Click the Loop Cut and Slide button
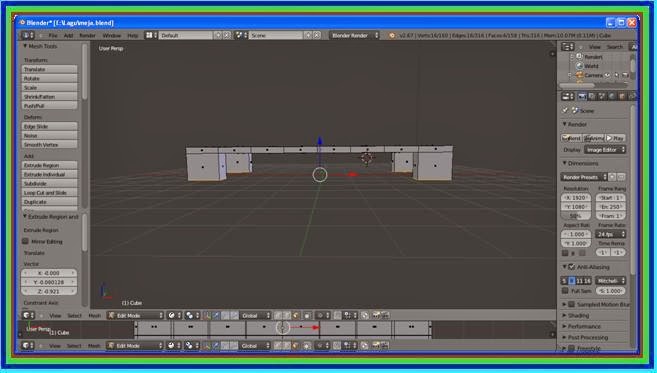657x373 pixels. 49,193
